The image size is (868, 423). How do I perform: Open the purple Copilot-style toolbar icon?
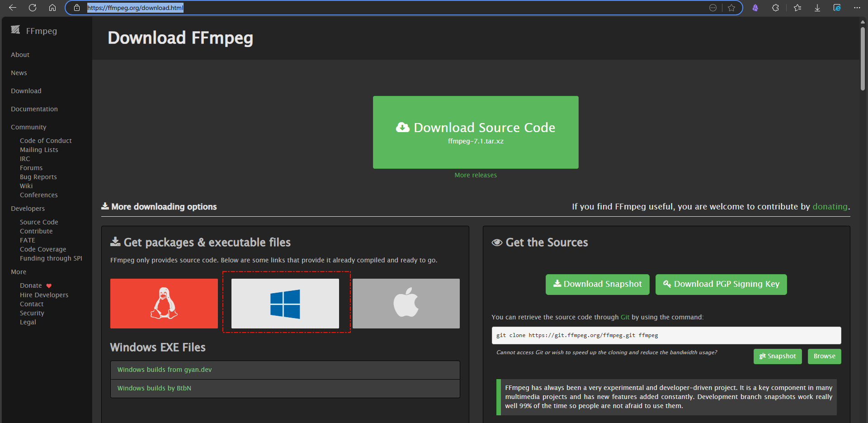pyautogui.click(x=755, y=8)
